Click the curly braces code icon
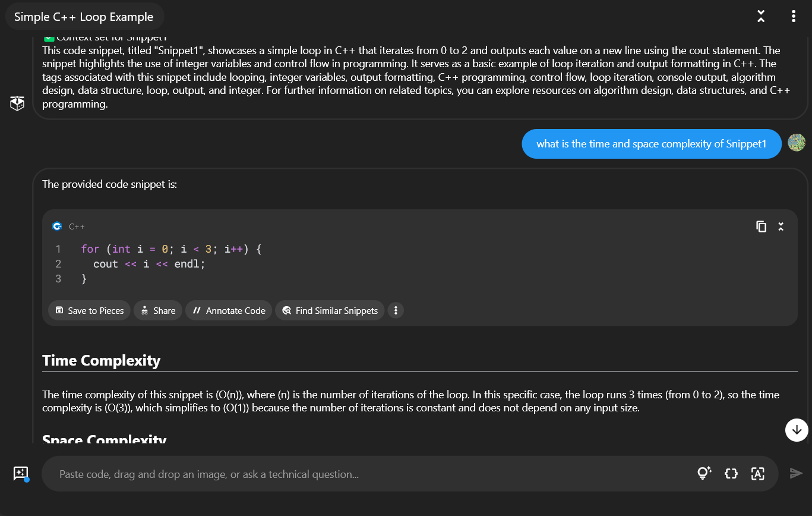812x516 pixels. click(731, 474)
